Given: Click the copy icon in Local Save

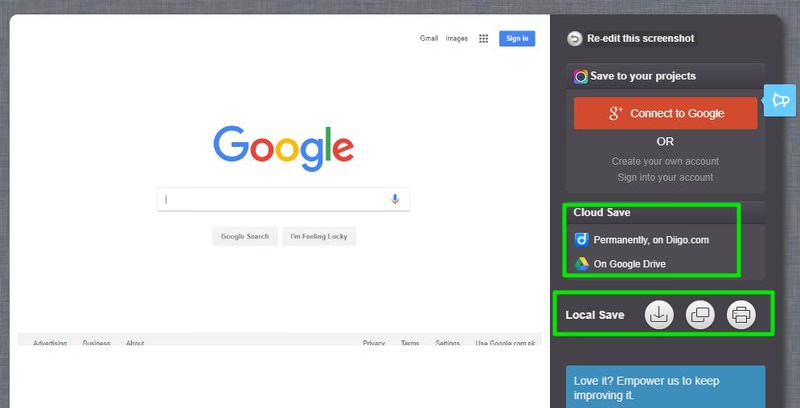Looking at the screenshot, I should [x=700, y=315].
